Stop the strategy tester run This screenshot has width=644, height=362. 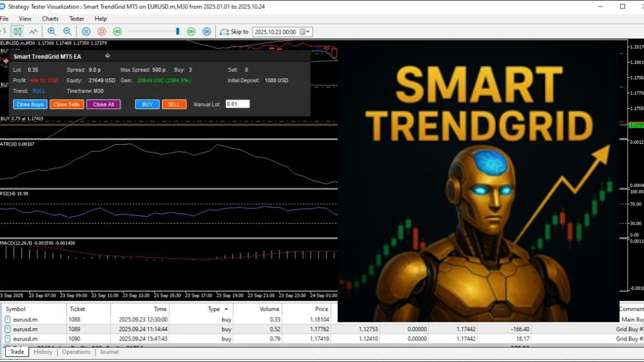click(102, 31)
